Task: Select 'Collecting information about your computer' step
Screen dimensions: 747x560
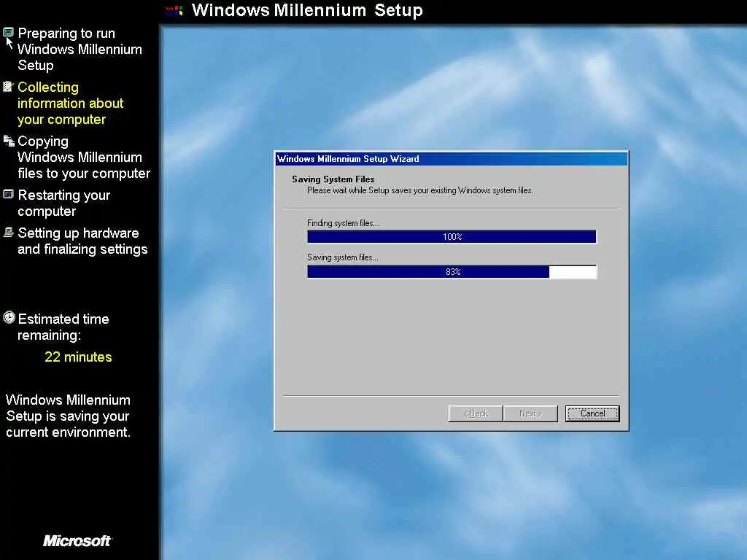Action: [71, 104]
